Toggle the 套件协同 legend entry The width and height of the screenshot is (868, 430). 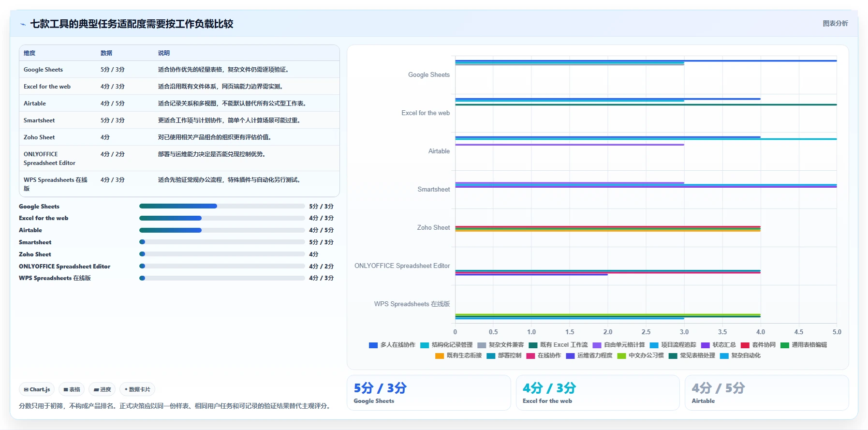click(x=758, y=345)
